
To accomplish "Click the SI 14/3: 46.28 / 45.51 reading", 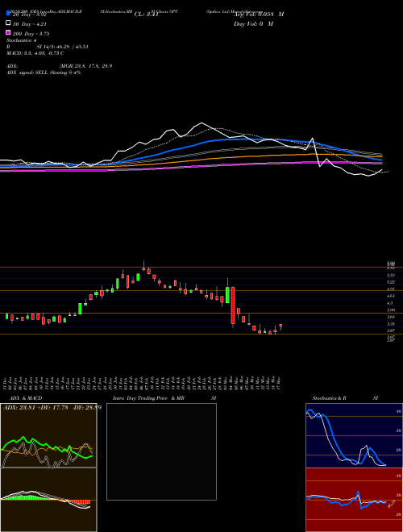I will [x=63, y=47].
